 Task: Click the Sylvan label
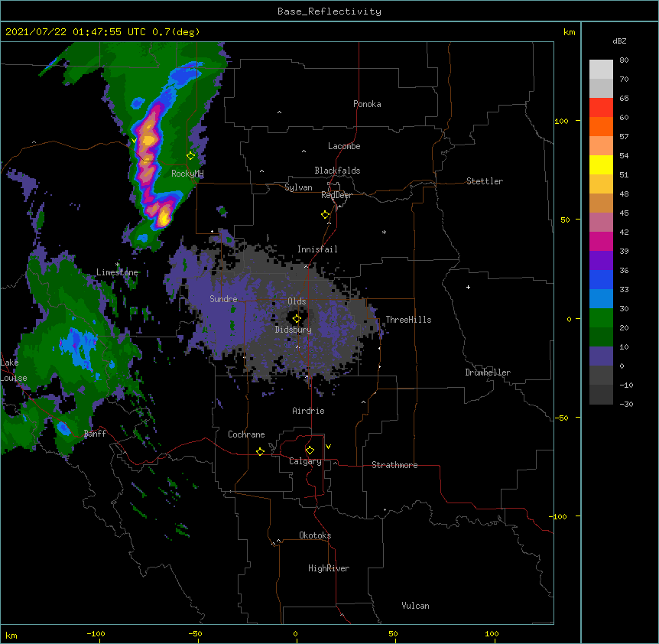click(x=298, y=187)
